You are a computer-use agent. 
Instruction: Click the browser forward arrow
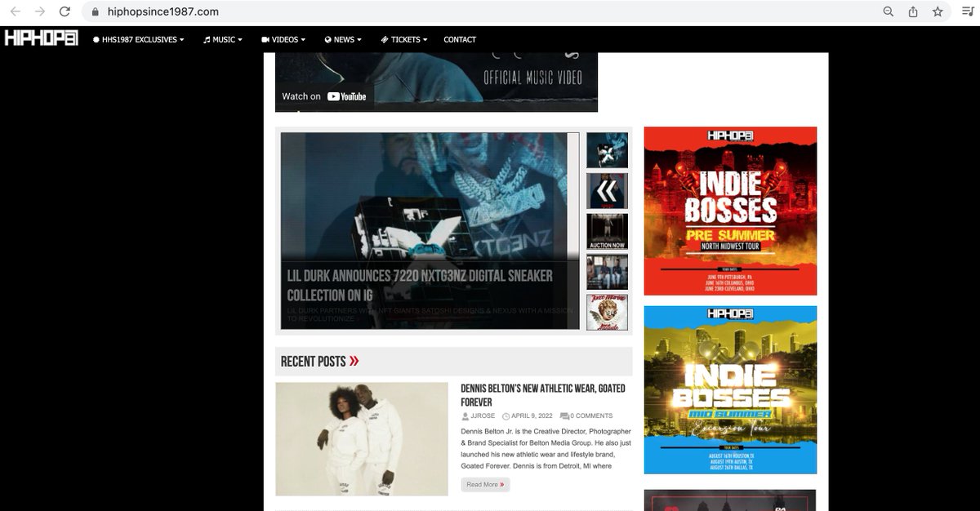[x=40, y=12]
